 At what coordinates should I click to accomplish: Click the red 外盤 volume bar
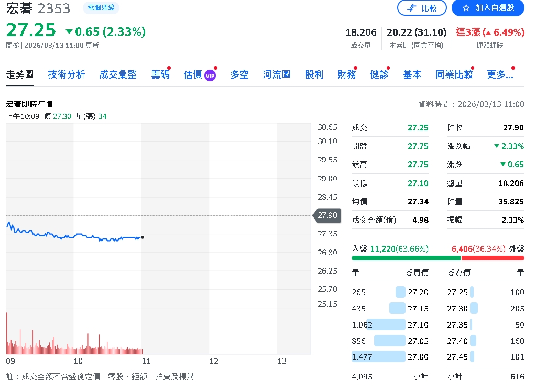(x=493, y=258)
